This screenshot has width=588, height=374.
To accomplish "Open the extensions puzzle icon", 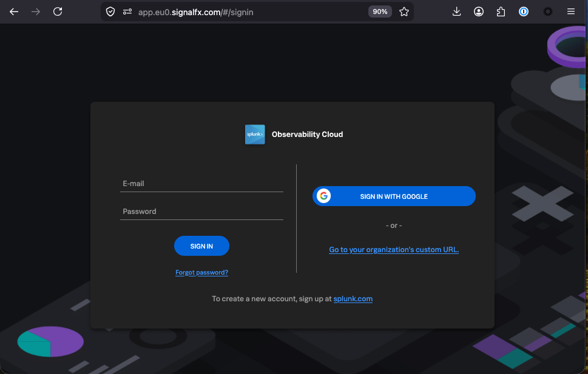I will tap(501, 12).
